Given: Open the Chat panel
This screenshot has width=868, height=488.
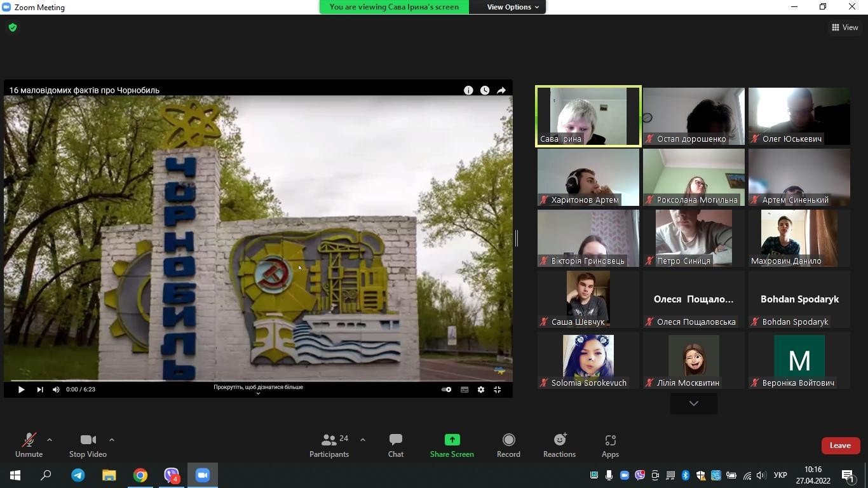Looking at the screenshot, I should click(x=396, y=445).
